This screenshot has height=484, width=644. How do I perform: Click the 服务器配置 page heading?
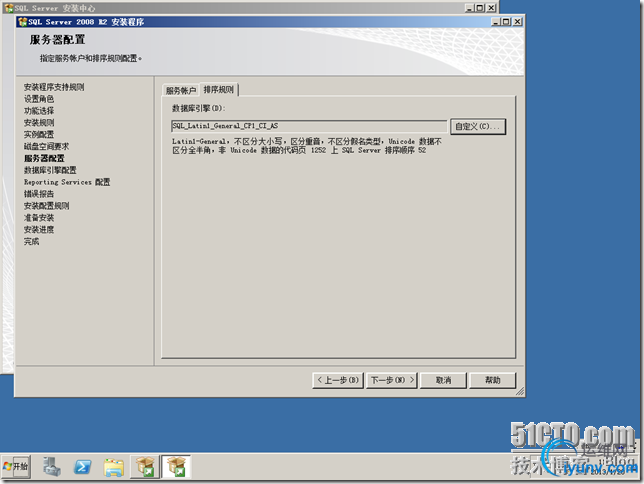pos(57,39)
